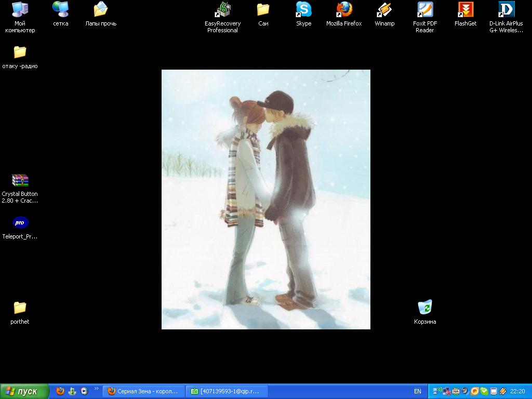Viewport: 532px width, 399px height.
Task: Click the отаку -радио folder
Action: (x=20, y=52)
